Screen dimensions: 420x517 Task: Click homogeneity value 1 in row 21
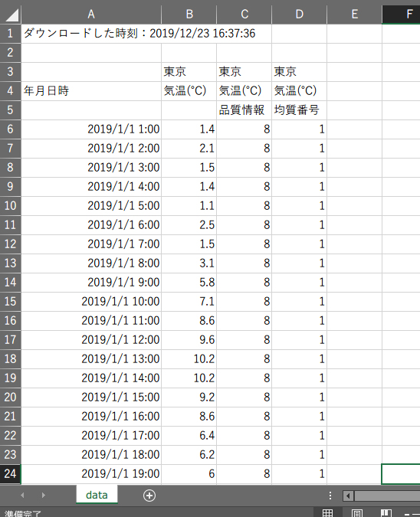click(299, 416)
